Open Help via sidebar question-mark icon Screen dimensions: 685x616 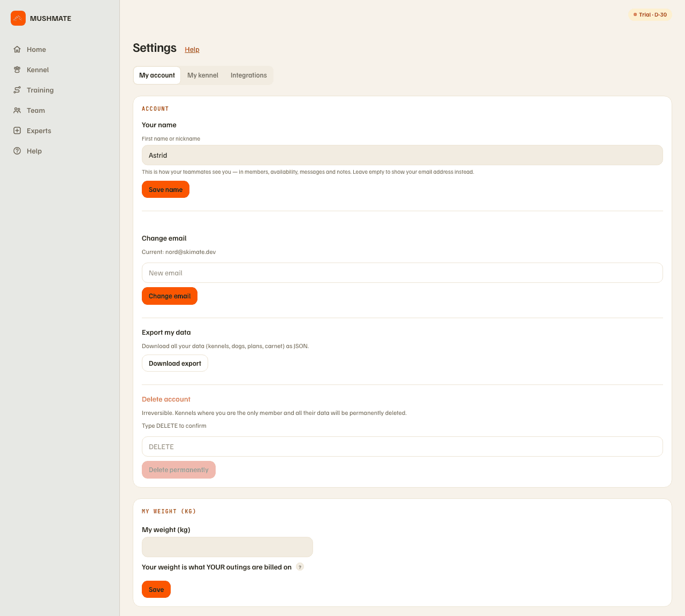tap(17, 151)
